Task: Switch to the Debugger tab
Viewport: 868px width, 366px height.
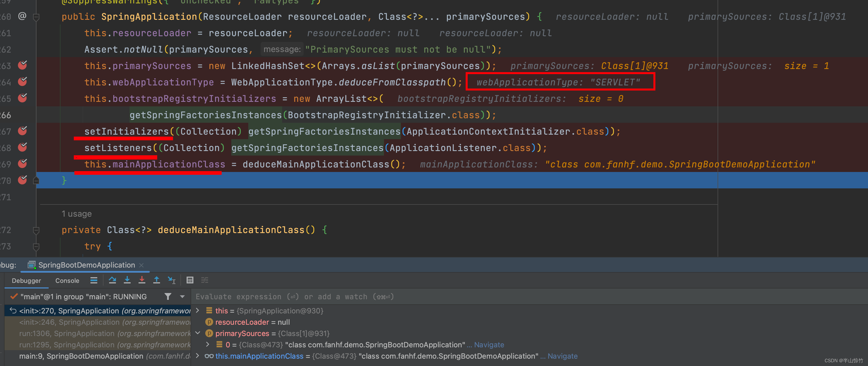Action: (x=26, y=281)
